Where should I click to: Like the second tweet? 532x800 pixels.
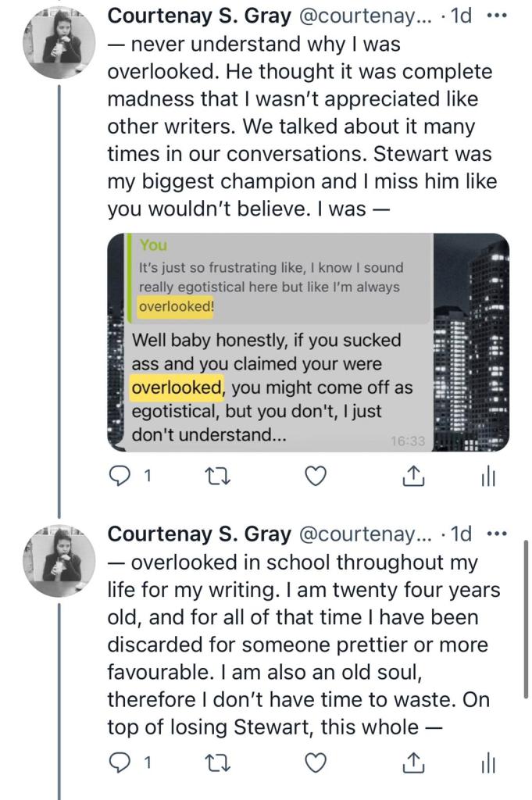[x=314, y=760]
